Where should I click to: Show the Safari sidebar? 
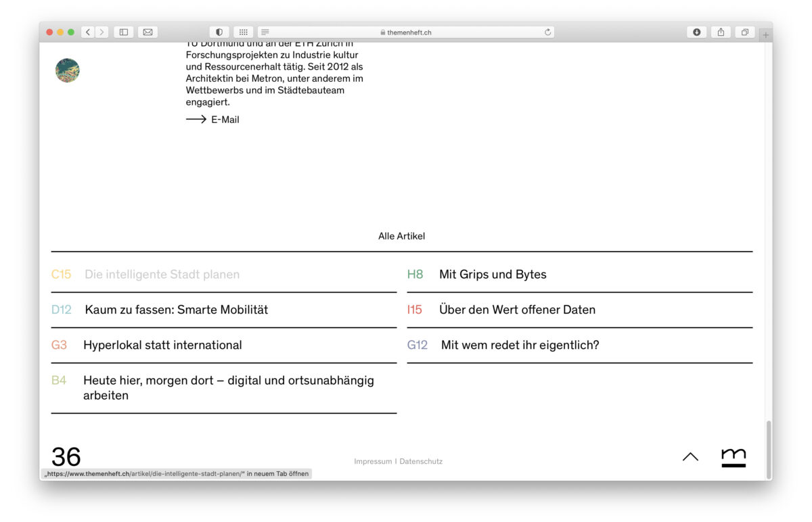124,32
